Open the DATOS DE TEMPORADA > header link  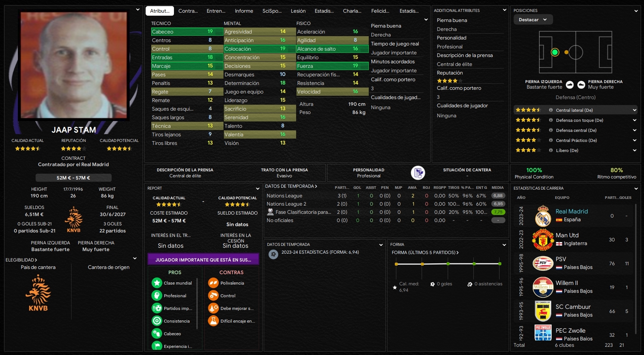click(x=291, y=186)
